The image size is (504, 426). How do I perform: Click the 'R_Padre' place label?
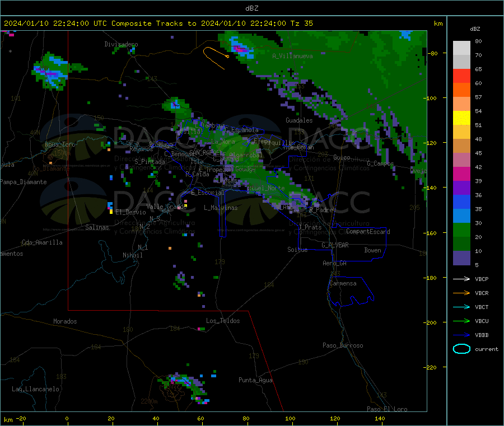(321, 210)
